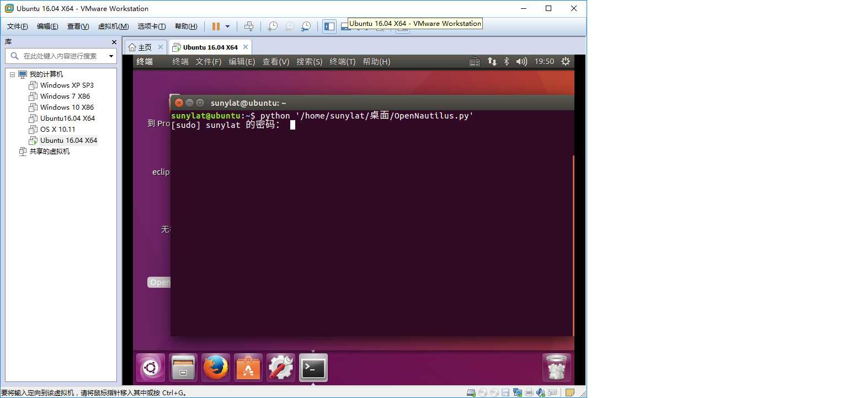This screenshot has height=398, width=868.
Task: Click the sudo password prompt line in terminal
Action: (233, 125)
